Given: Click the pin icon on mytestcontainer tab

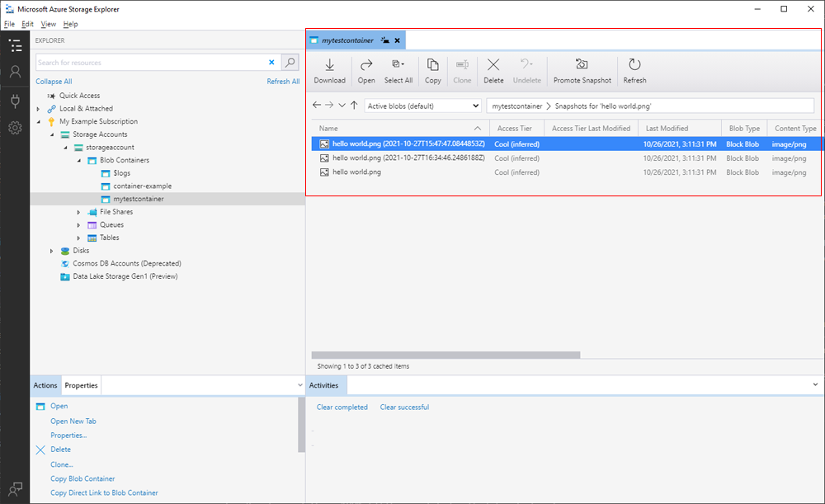Looking at the screenshot, I should point(385,40).
